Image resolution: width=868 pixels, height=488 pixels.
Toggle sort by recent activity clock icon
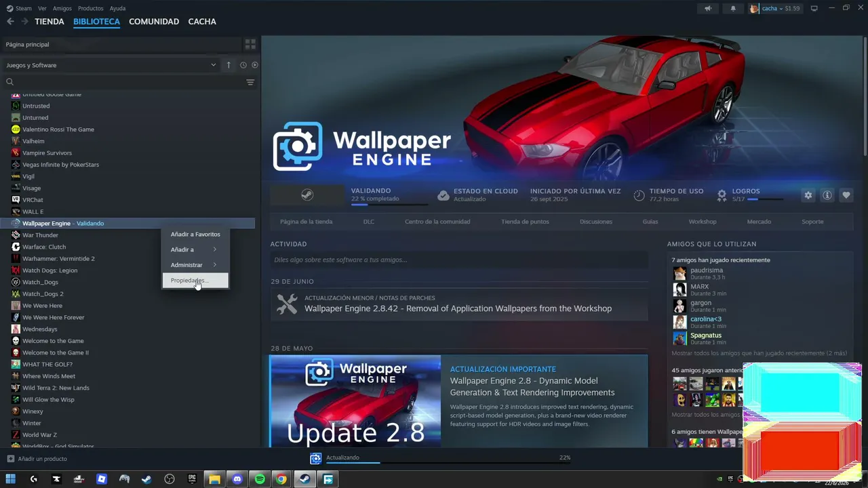[243, 65]
